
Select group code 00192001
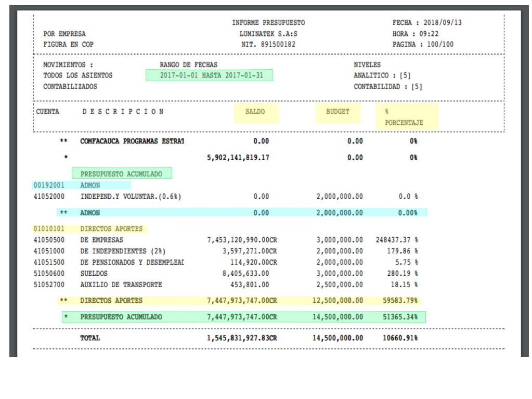coord(49,185)
